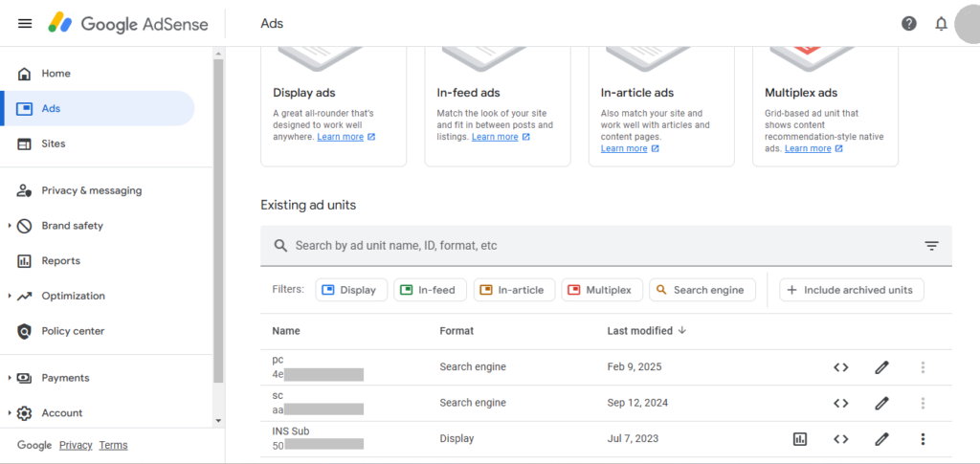The height and width of the screenshot is (464, 980).
Task: Expand the Brand safety sidebar section
Action: [x=10, y=226]
